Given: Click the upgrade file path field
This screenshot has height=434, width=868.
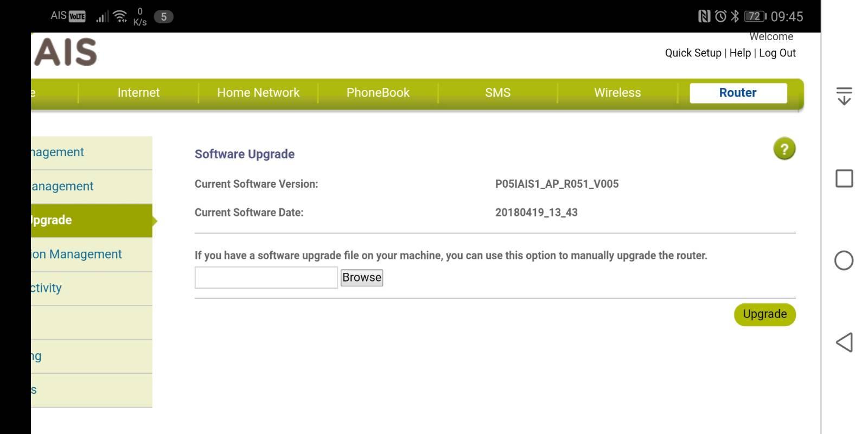Looking at the screenshot, I should point(266,278).
